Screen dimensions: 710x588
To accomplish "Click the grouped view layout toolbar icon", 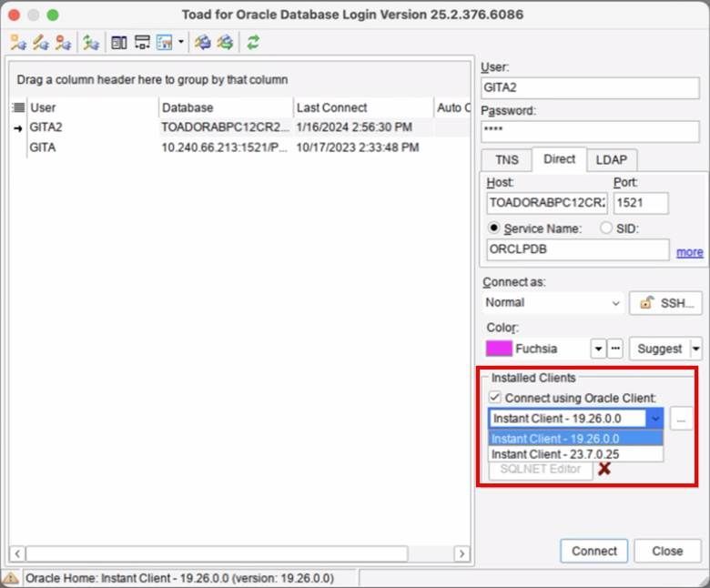I will click(x=142, y=43).
